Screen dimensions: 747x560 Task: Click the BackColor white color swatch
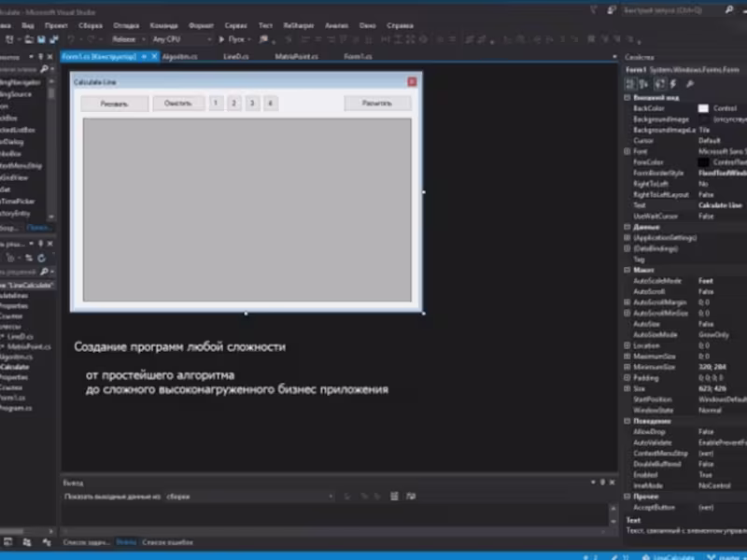(x=703, y=108)
